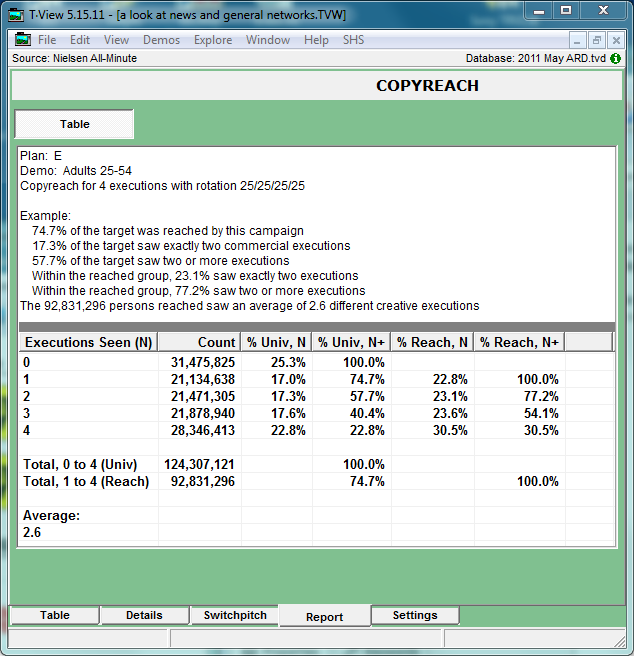Viewport: 634px width, 656px height.
Task: Click the Executions Seen (N) column header
Action: click(88, 342)
